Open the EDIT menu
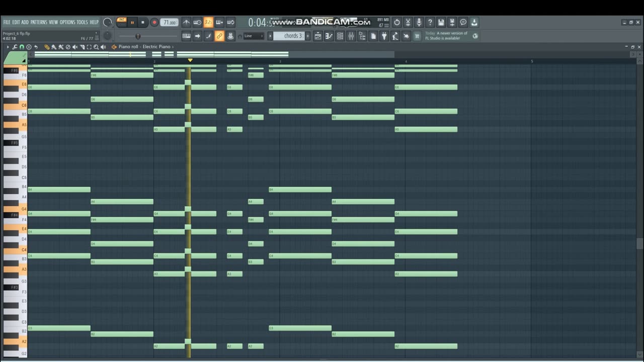The width and height of the screenshot is (644, 362). coord(16,22)
